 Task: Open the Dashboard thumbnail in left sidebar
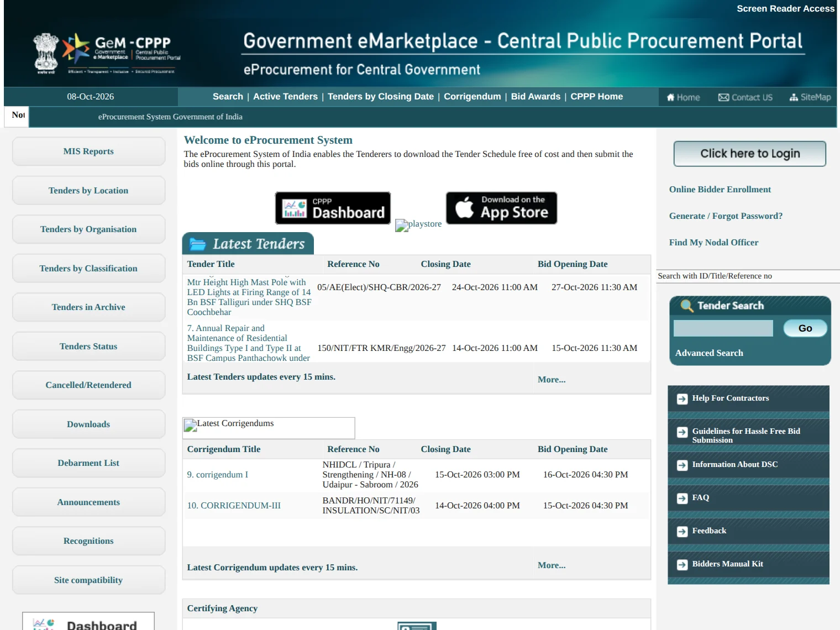pyautogui.click(x=88, y=621)
